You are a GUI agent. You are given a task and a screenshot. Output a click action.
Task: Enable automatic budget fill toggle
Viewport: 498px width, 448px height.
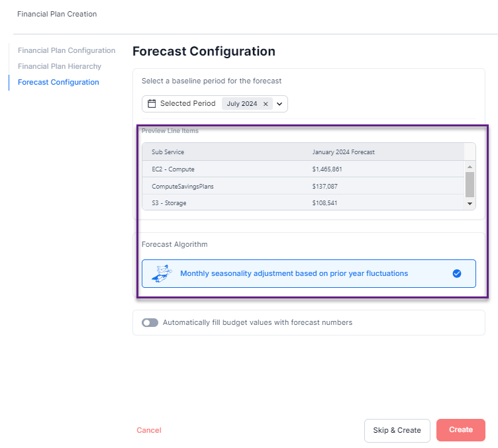click(150, 323)
